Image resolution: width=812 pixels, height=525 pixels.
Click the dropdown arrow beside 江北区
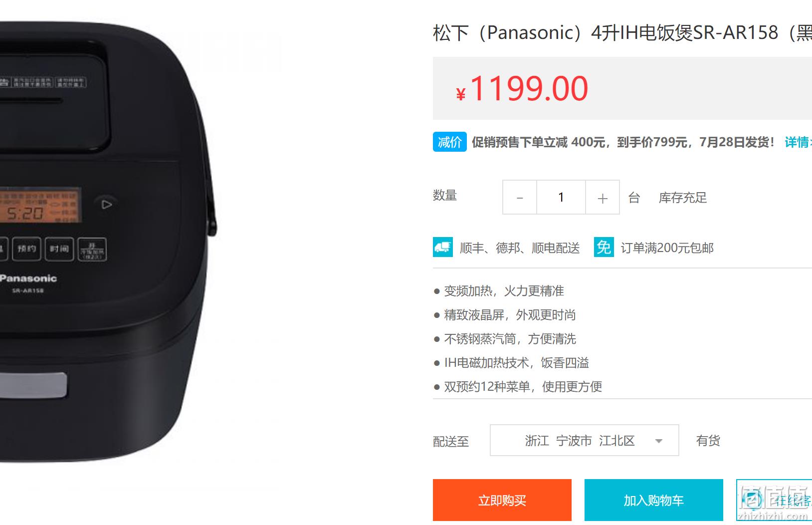point(659,441)
